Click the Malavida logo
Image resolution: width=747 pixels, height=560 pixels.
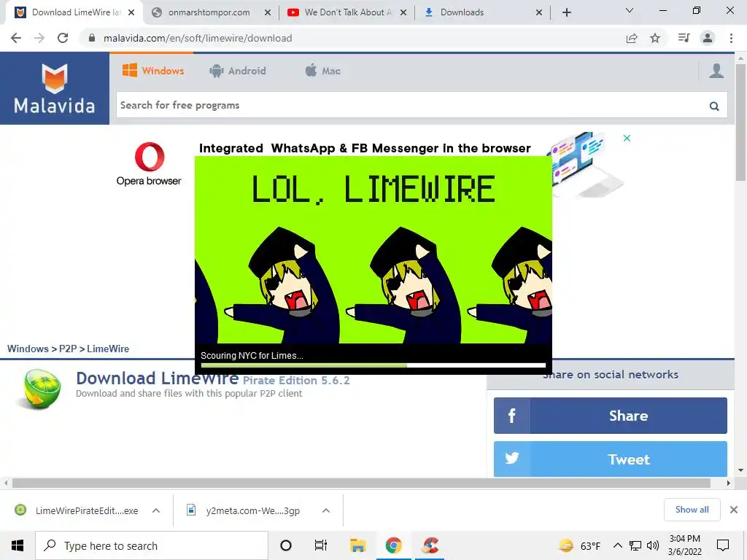(x=54, y=88)
